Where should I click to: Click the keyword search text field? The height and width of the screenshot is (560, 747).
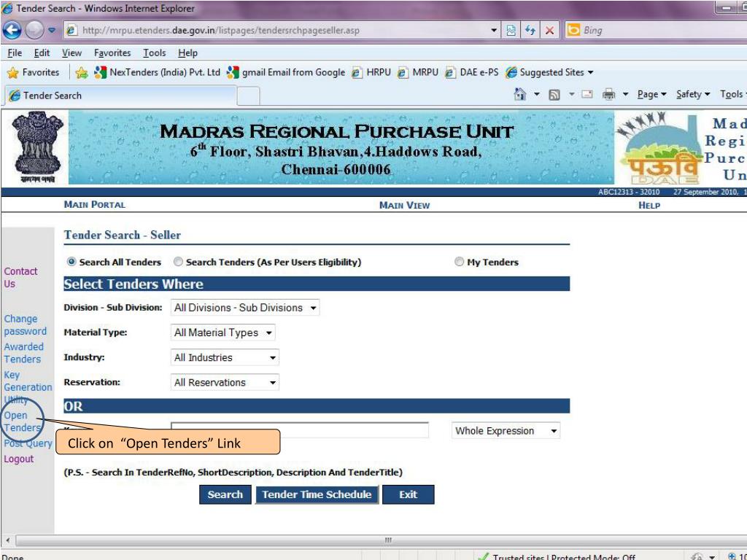299,430
